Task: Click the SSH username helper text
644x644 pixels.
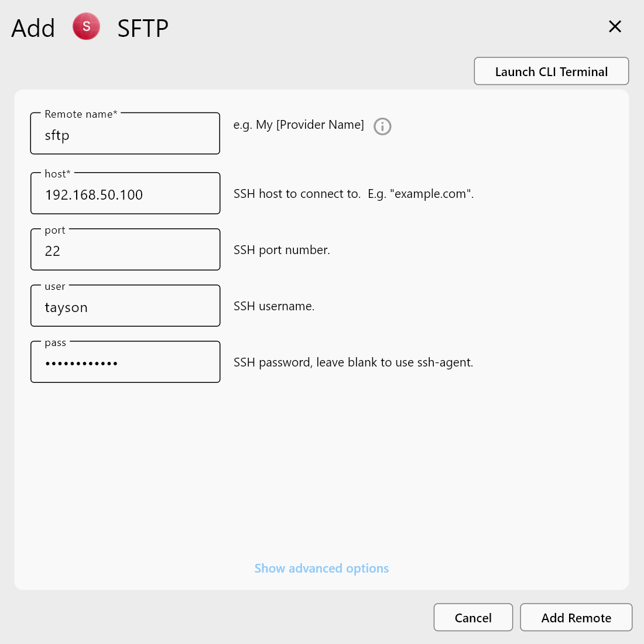Action: point(274,306)
